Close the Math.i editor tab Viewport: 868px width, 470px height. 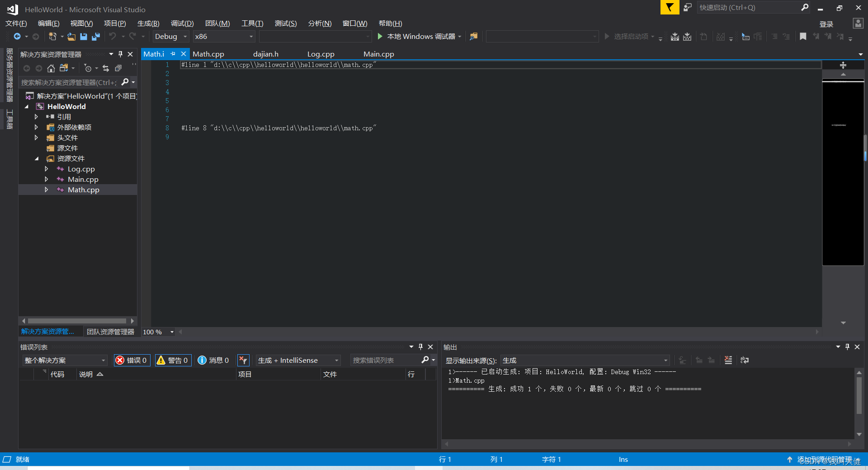[x=184, y=54]
